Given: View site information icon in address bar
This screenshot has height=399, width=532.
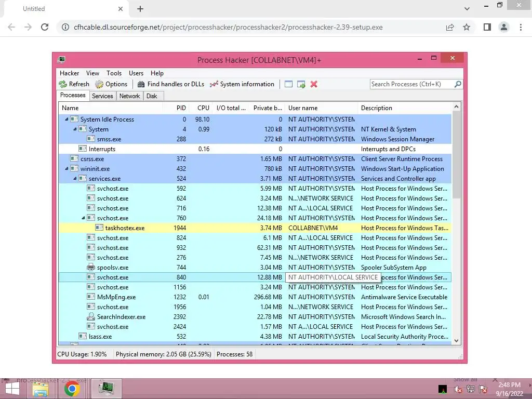Looking at the screenshot, I should coord(65,27).
